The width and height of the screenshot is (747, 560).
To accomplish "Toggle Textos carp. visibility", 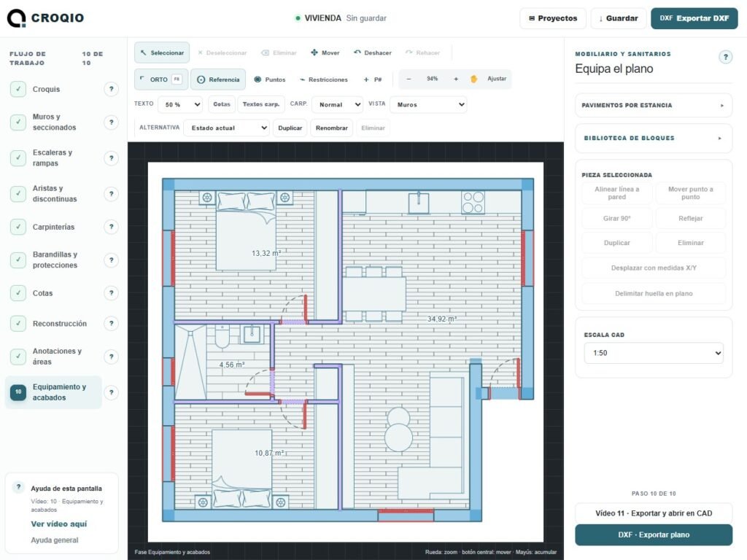I will tap(261, 104).
